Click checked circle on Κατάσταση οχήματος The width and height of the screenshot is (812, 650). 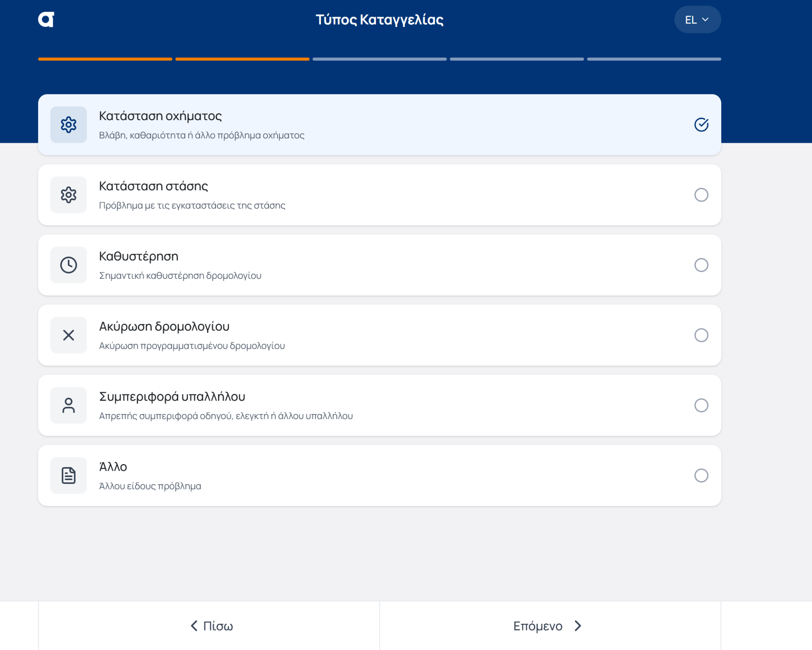[x=701, y=125]
